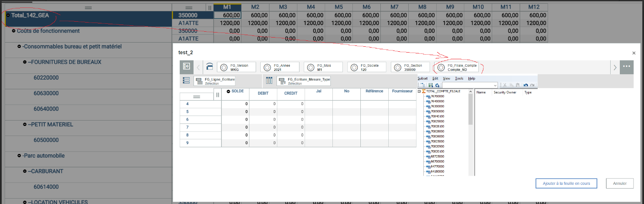
Task: Open the Edit menu in the subset editor
Action: click(x=435, y=78)
